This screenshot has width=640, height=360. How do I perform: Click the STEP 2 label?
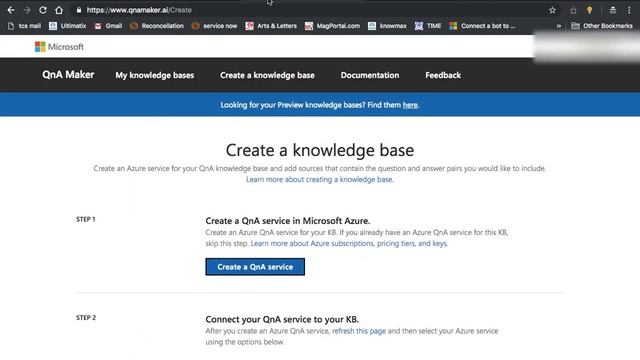[x=86, y=318]
